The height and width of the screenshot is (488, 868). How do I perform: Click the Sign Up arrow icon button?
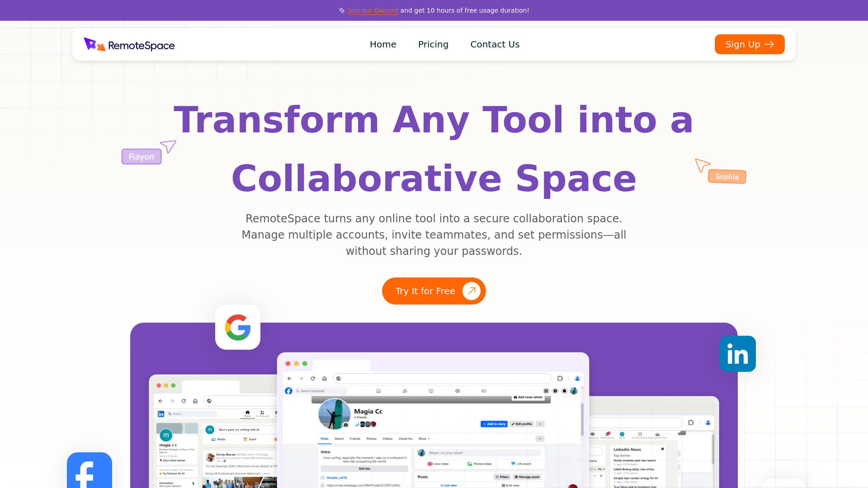pos(769,44)
